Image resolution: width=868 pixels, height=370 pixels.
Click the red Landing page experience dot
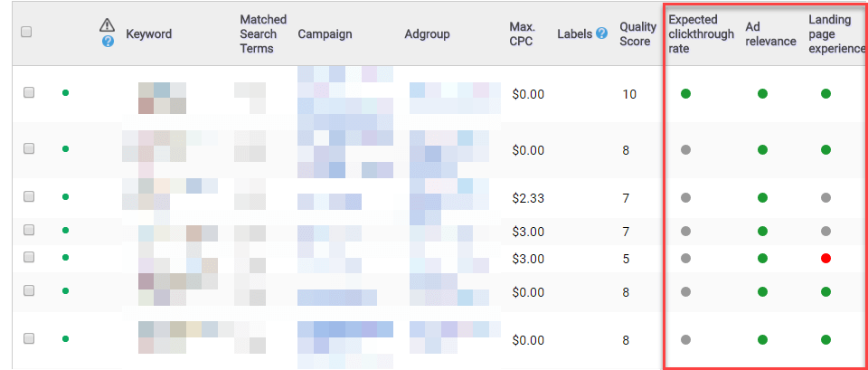click(826, 259)
